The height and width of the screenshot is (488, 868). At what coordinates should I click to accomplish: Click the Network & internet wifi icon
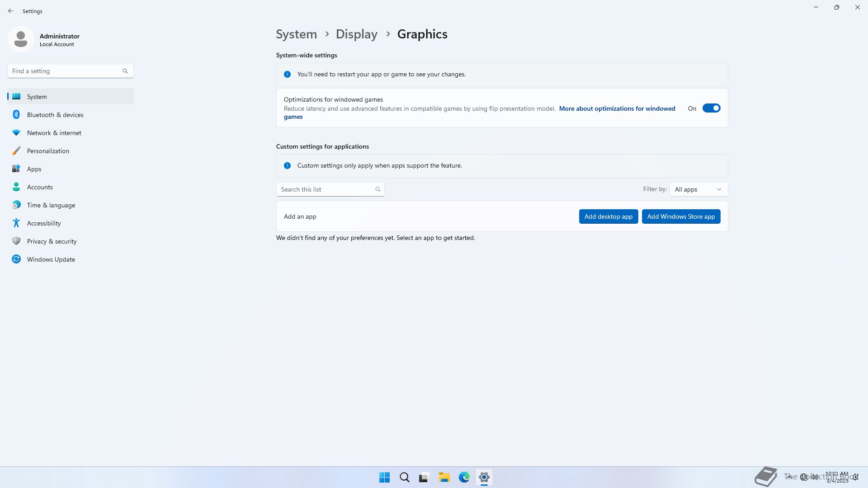pyautogui.click(x=16, y=133)
